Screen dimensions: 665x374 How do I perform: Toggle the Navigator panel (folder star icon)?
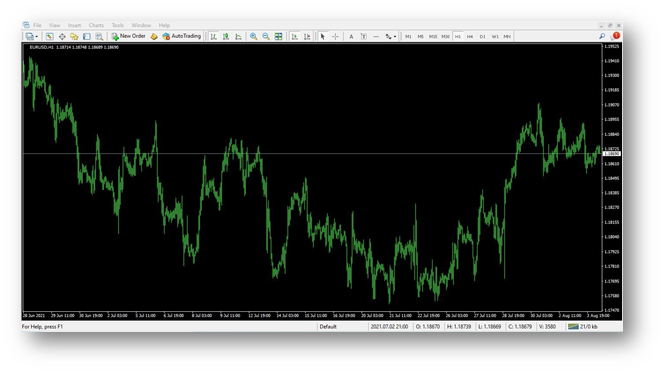pyautogui.click(x=74, y=36)
